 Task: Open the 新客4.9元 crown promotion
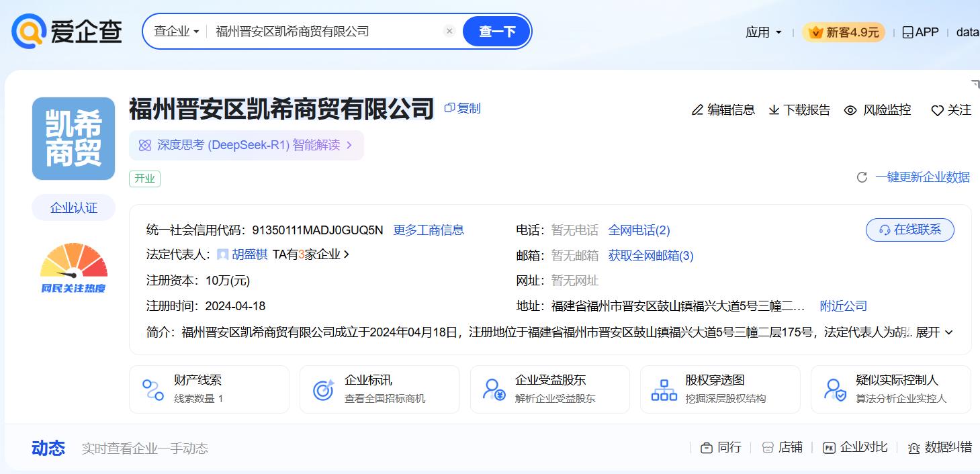click(x=843, y=32)
